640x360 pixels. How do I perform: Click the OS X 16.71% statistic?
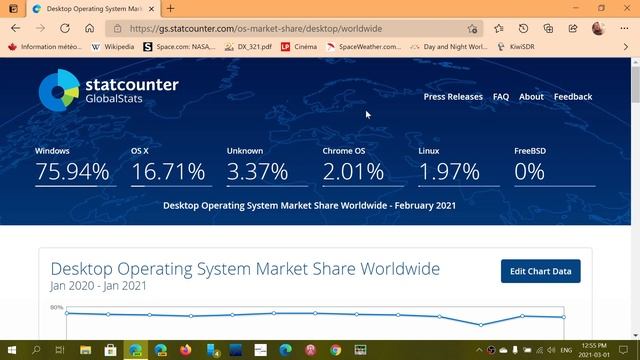171,166
